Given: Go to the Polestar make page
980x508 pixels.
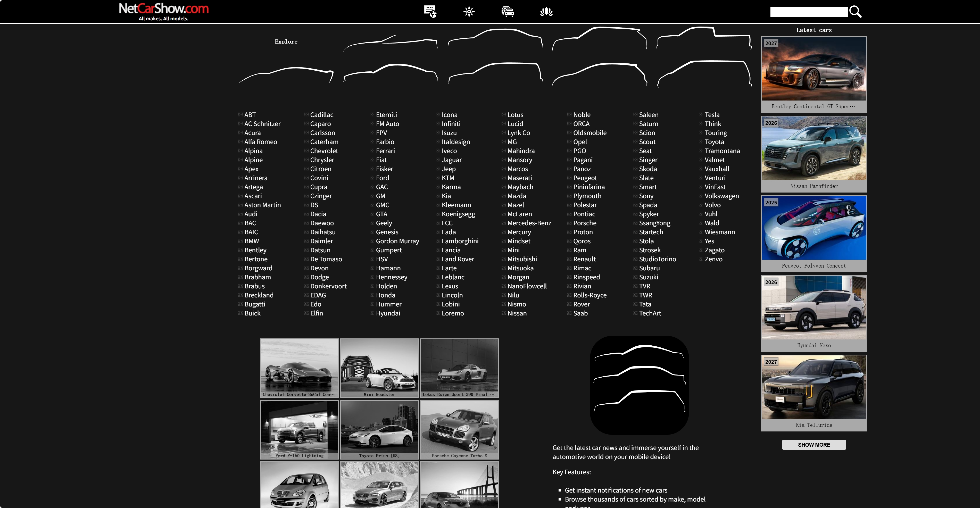Looking at the screenshot, I should coord(585,205).
